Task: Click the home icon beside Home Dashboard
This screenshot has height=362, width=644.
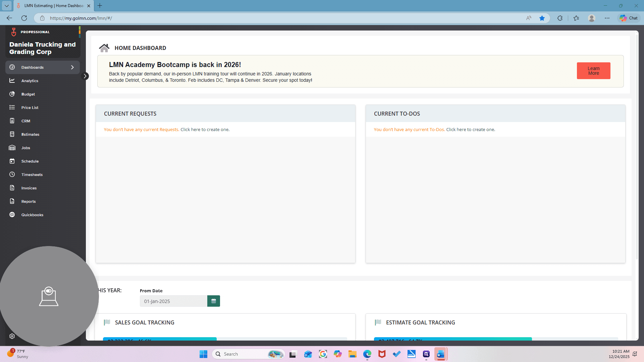Action: [x=104, y=48]
